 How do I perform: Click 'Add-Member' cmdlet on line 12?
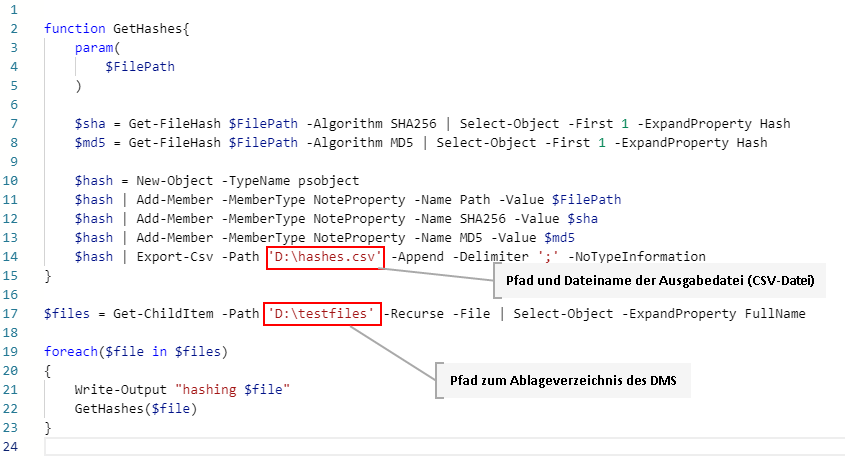tap(175, 219)
